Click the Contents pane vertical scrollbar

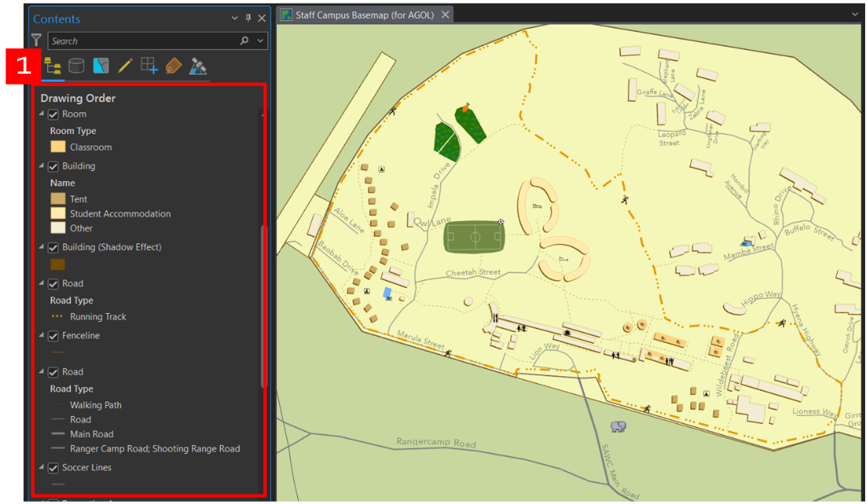coord(263,306)
